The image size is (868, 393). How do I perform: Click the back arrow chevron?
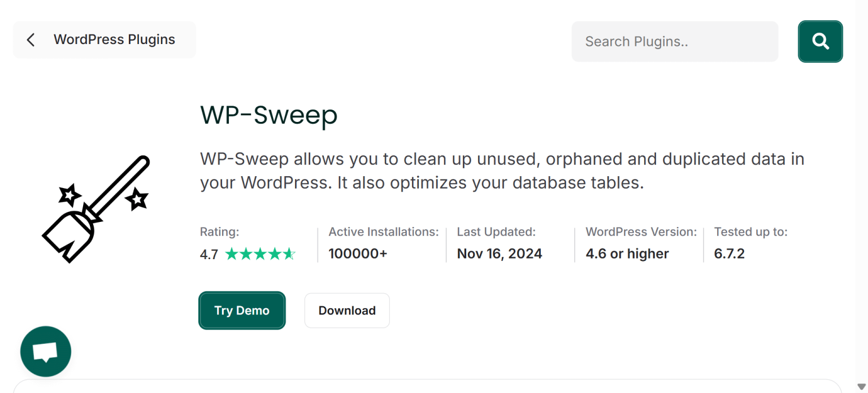click(31, 40)
